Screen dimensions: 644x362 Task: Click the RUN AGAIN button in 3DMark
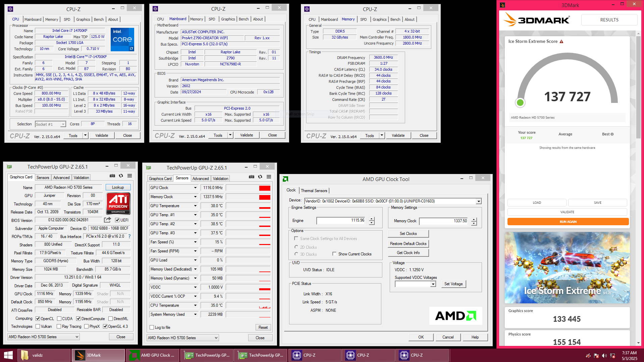568,222
